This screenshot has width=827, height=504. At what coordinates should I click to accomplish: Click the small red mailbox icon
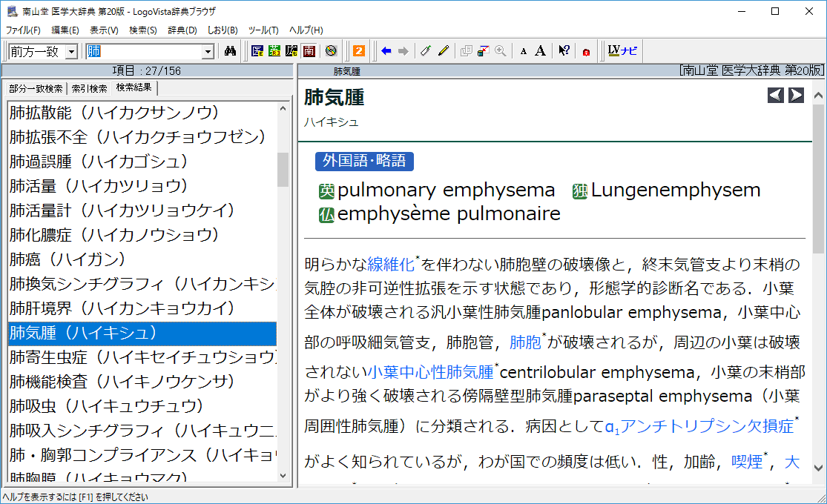click(586, 52)
